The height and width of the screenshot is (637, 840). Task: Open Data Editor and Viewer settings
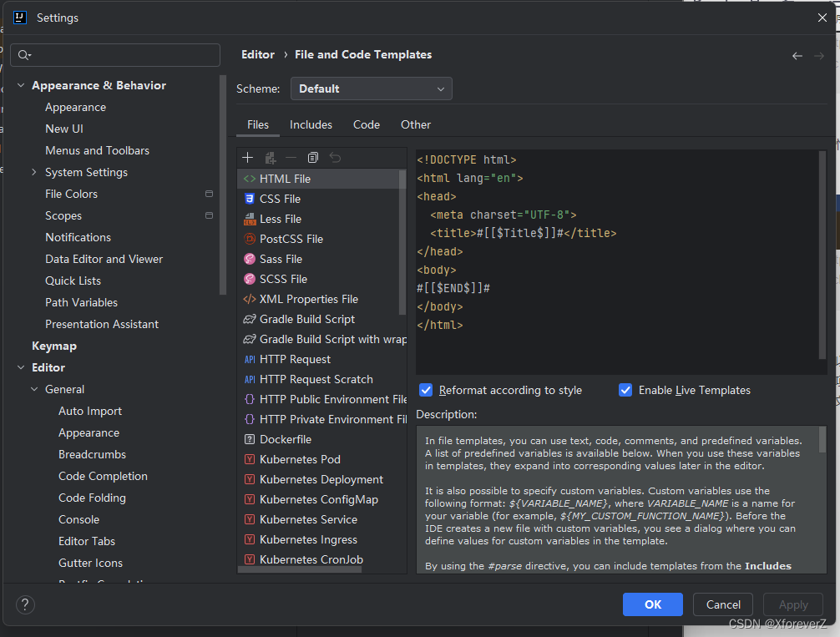pos(104,260)
